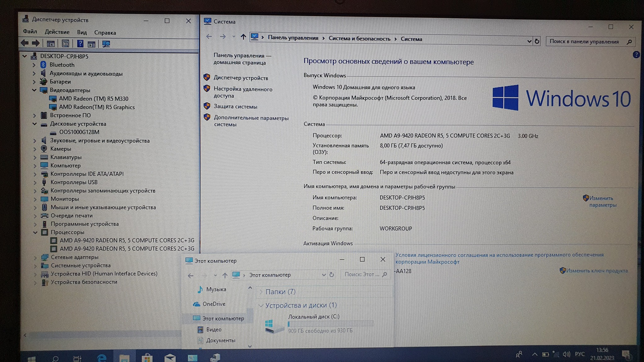Collapse the Видеоадаптеры tree node
Screen dimensions: 644x362
point(34,90)
